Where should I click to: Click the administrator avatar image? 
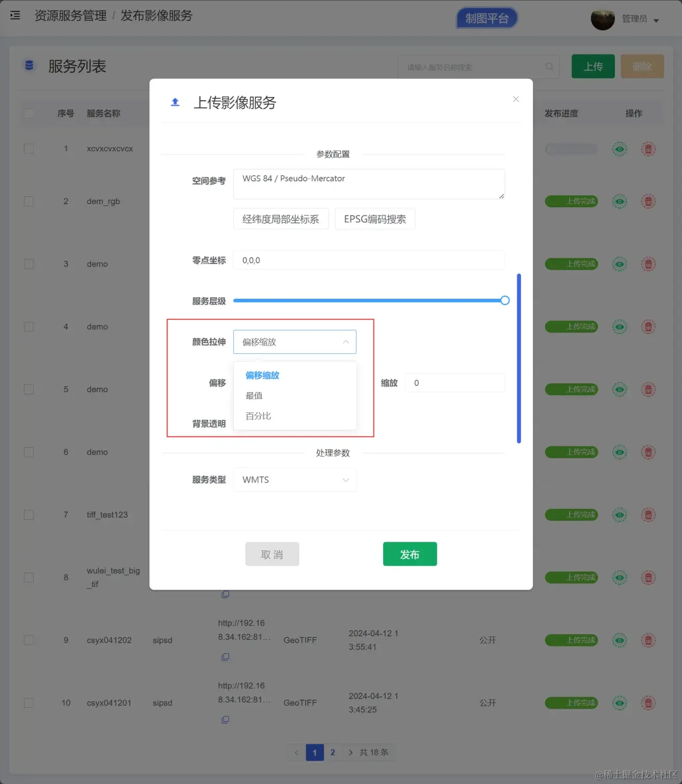coord(603,19)
